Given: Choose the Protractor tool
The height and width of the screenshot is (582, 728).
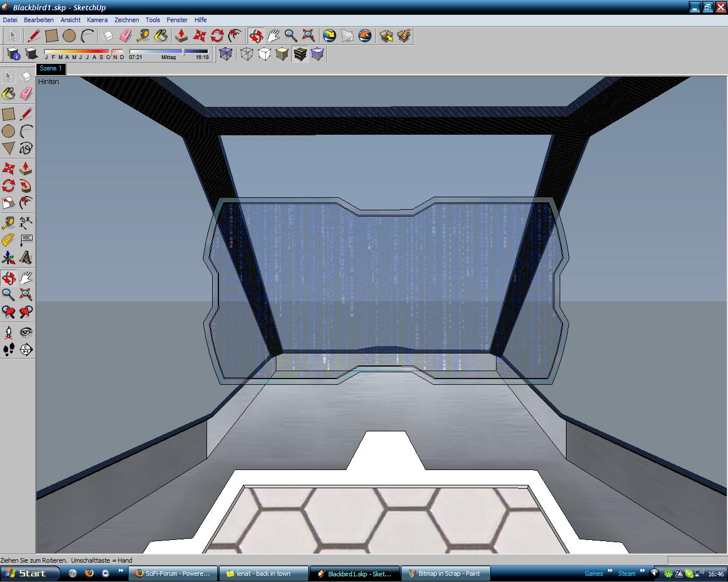Looking at the screenshot, I should [9, 240].
